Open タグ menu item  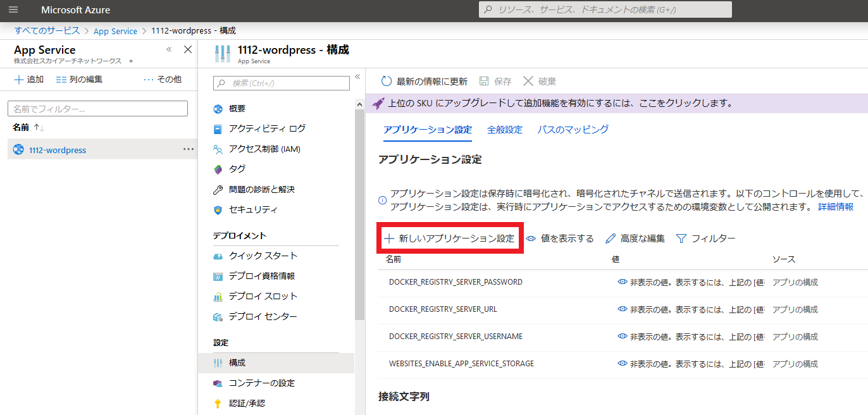click(229, 169)
